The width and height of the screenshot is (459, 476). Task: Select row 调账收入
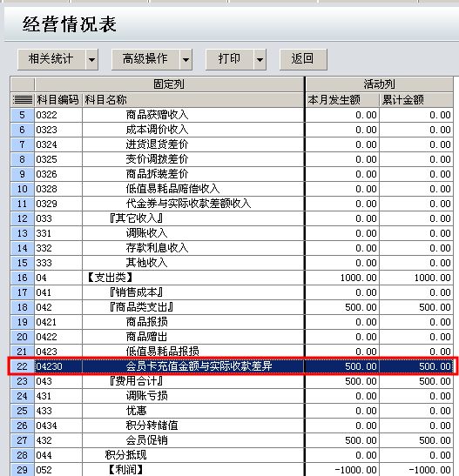[232, 233]
